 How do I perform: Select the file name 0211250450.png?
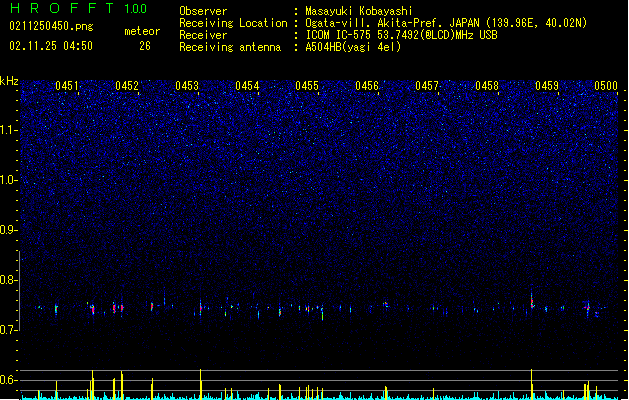(x=51, y=26)
